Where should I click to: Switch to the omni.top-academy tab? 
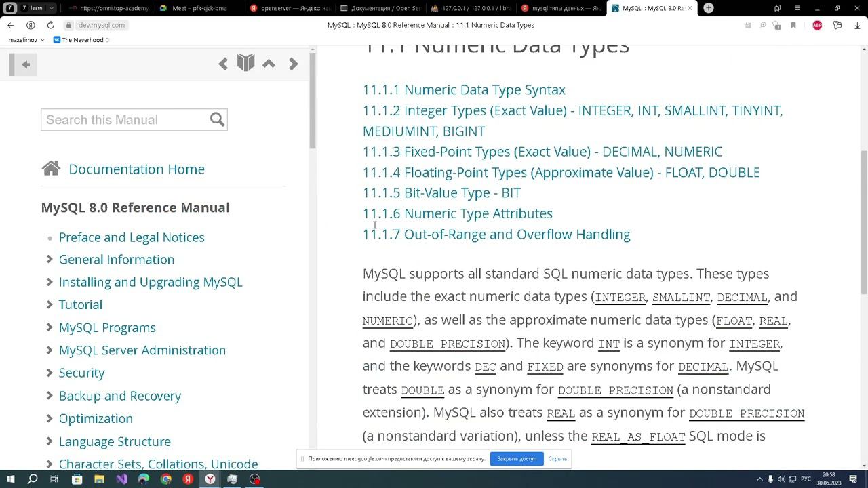108,8
